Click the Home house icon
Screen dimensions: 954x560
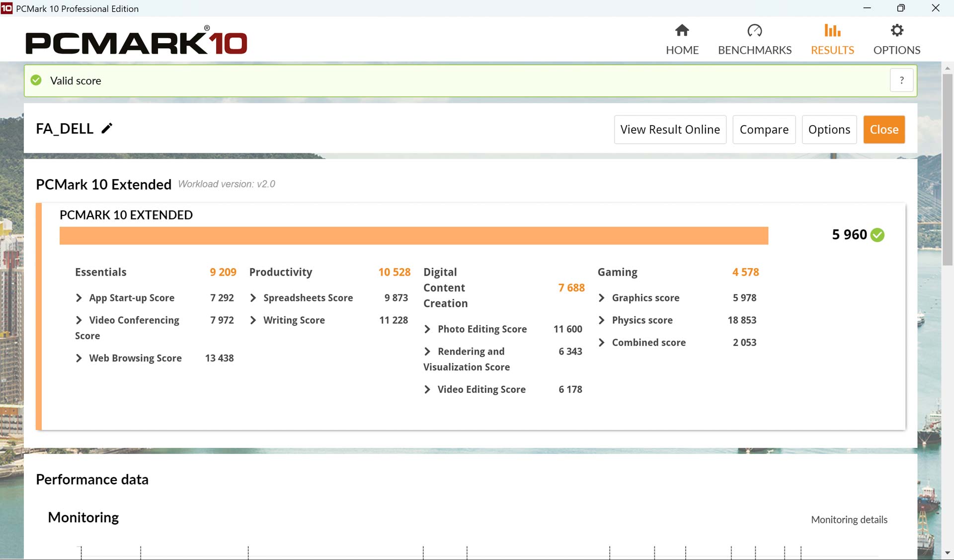coord(682,31)
